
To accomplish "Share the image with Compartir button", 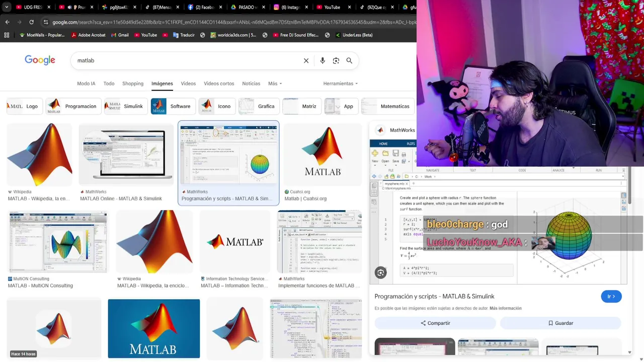I will click(x=435, y=323).
